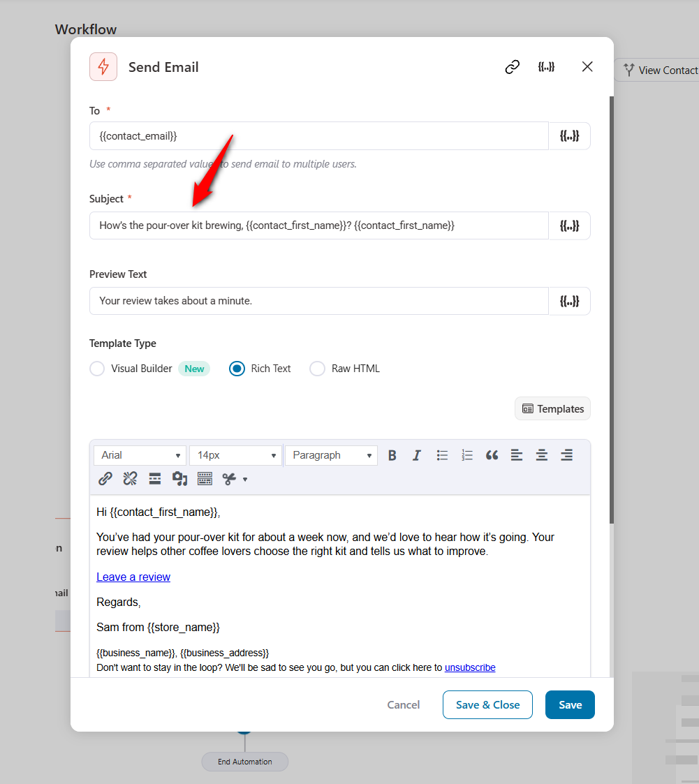Click the New badge beside Visual Builder
Viewport: 699px width, 784px height.
(194, 369)
